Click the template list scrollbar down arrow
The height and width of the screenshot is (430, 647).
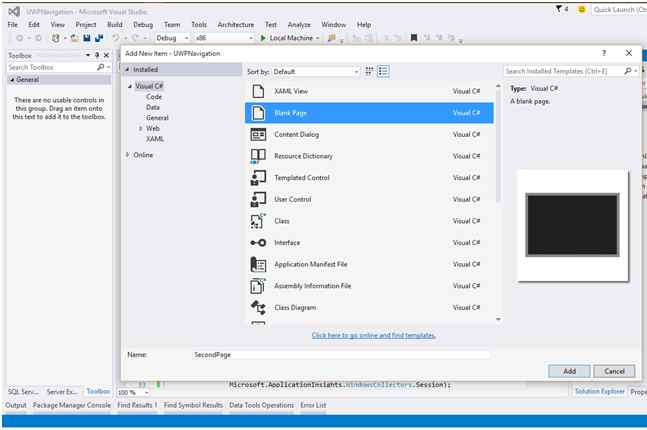(498, 319)
